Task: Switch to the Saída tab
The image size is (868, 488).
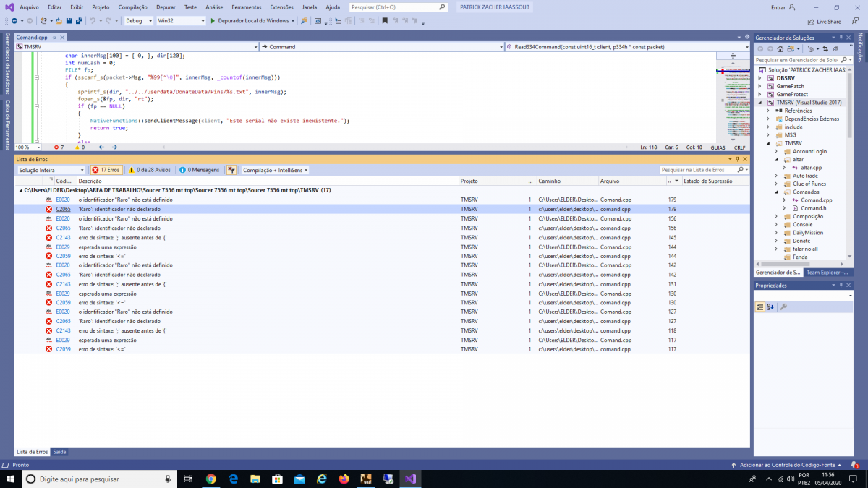Action: click(59, 452)
